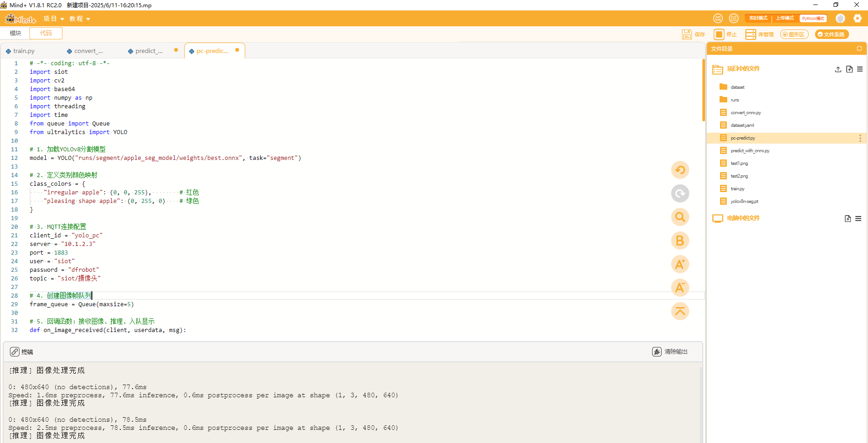
Task: Switch to upload mode (上传模式)
Action: pos(785,19)
